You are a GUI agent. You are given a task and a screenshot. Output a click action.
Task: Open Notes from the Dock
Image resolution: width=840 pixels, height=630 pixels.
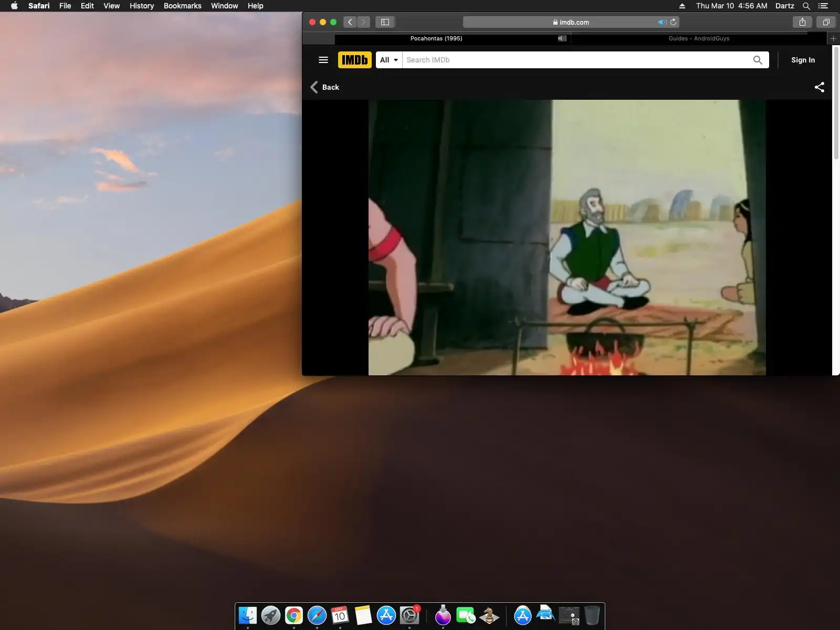363,615
